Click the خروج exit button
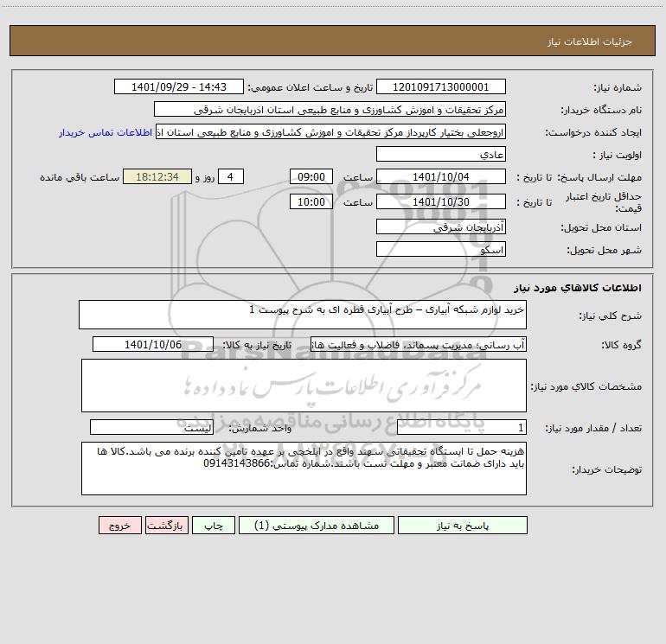 [x=119, y=525]
